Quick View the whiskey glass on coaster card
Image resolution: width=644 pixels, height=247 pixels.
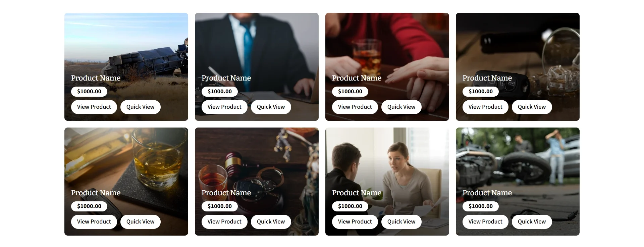(x=140, y=222)
